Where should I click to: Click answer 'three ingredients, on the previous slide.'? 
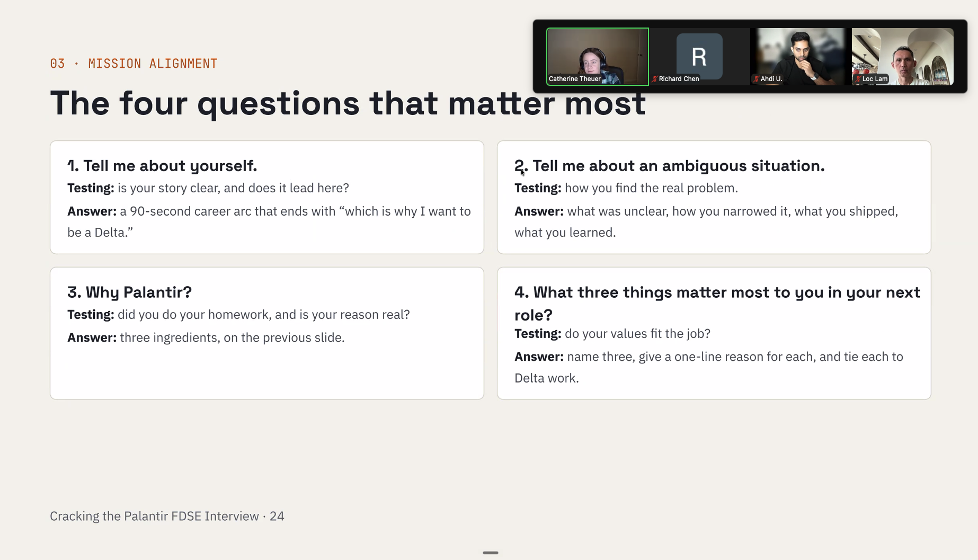[232, 338]
